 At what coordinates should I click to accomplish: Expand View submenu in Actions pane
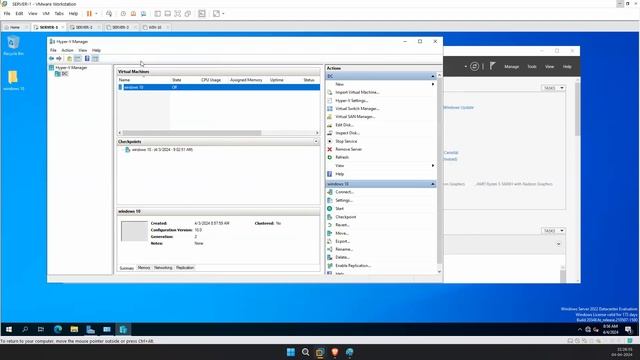click(433, 165)
